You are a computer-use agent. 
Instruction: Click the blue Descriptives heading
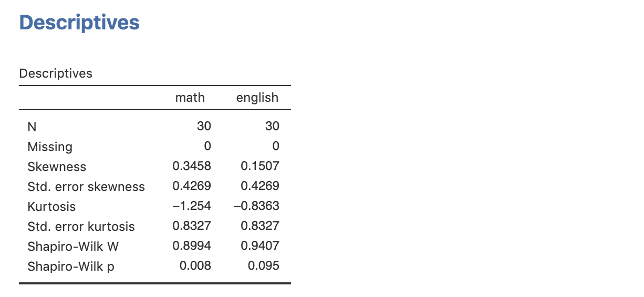[79, 23]
